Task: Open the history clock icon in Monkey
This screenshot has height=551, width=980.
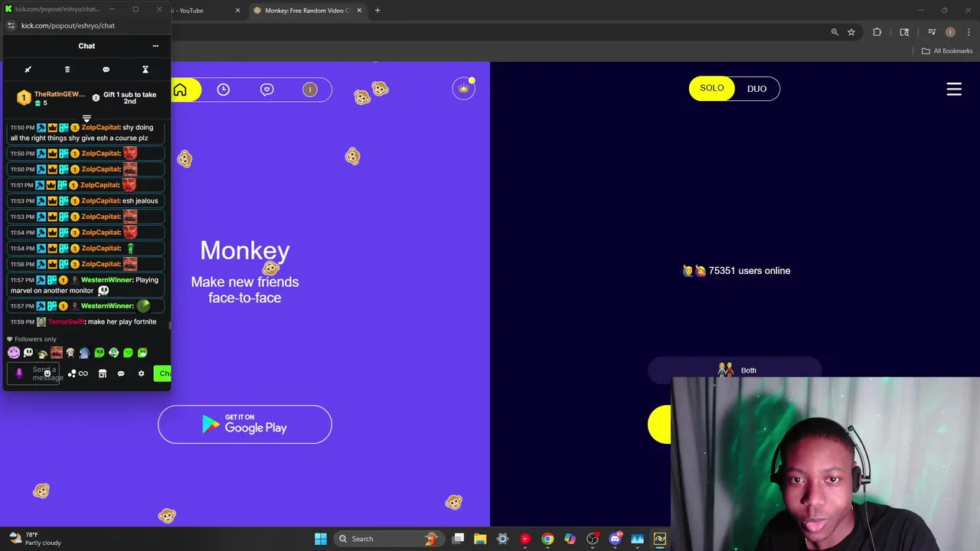Action: pyautogui.click(x=223, y=90)
